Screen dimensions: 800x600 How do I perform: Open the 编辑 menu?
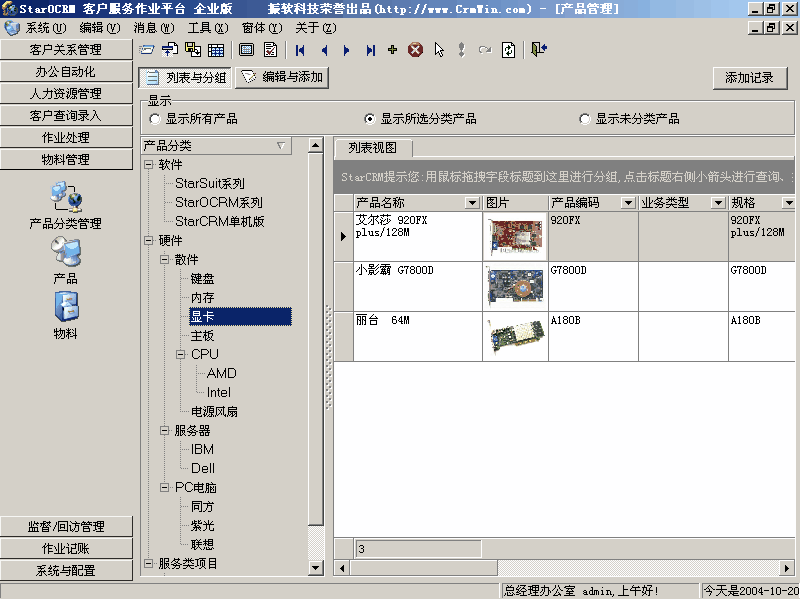tap(100, 28)
